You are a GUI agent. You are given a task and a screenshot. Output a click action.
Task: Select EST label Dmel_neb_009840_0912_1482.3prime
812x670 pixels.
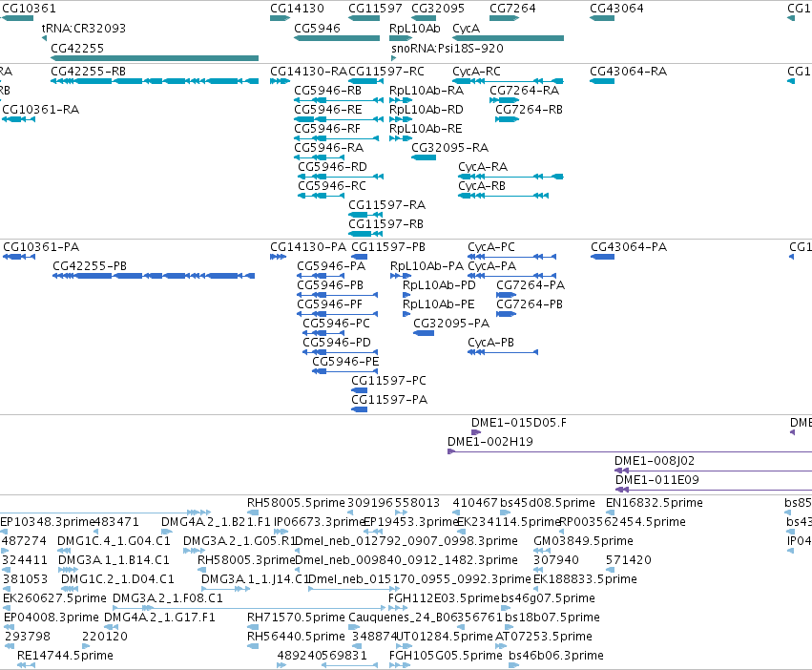tap(406, 561)
